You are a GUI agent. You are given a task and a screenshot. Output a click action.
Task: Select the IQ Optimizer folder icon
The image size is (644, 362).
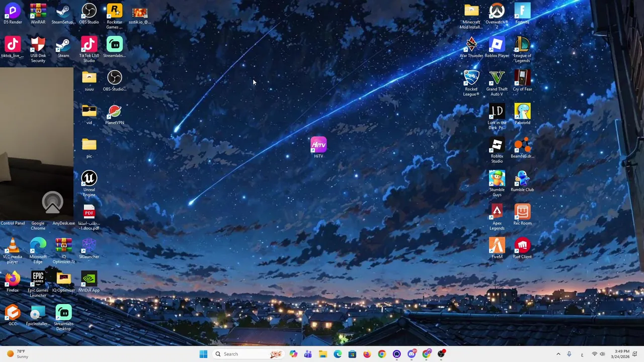[x=63, y=282]
